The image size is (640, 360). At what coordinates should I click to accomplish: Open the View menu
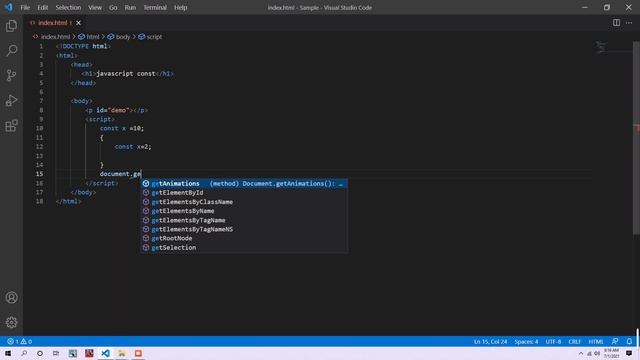95,7
